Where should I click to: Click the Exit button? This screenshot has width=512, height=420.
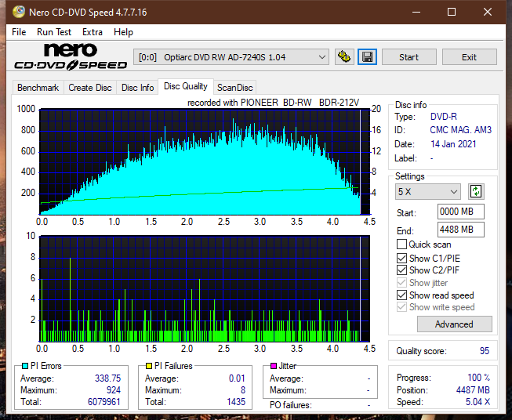click(469, 57)
